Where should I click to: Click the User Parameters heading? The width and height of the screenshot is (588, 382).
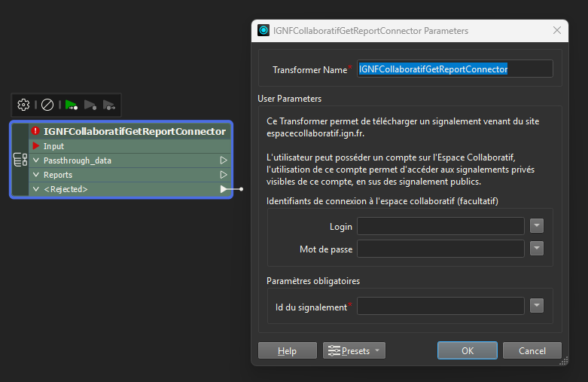pyautogui.click(x=290, y=99)
